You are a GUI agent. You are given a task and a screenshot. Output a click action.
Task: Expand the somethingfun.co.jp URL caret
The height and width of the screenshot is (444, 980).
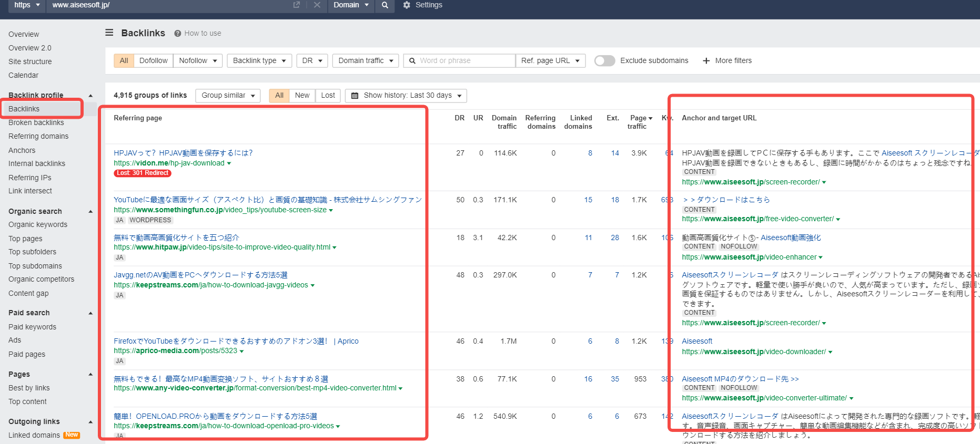[331, 210]
